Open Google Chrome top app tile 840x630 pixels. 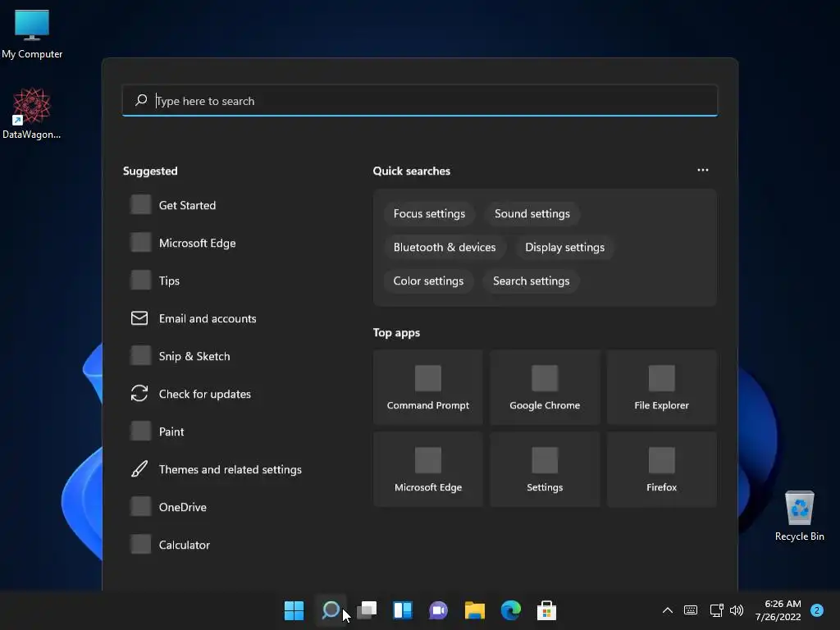point(545,387)
